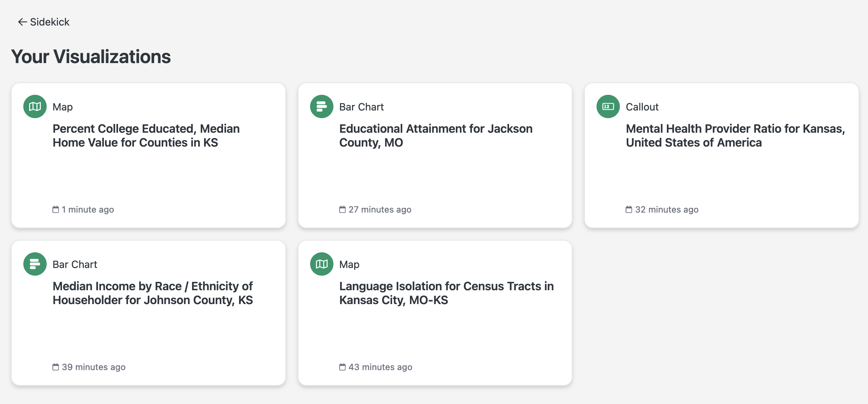Click the calendar icon beside "43 minutes ago"

tap(342, 367)
